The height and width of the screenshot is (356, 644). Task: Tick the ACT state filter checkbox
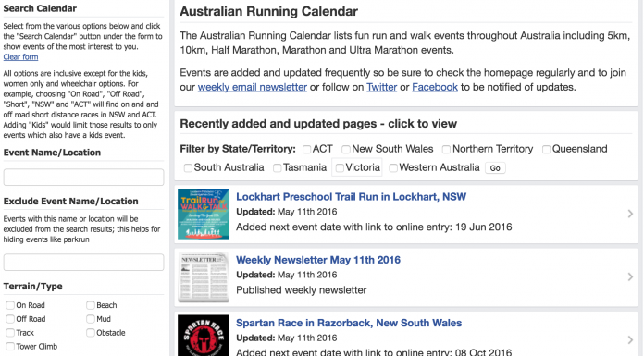(x=306, y=150)
